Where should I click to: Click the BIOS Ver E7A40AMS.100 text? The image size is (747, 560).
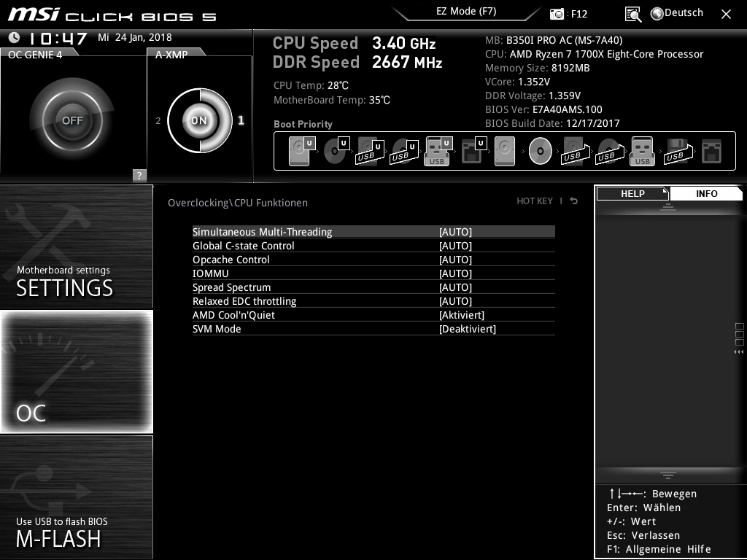[543, 109]
